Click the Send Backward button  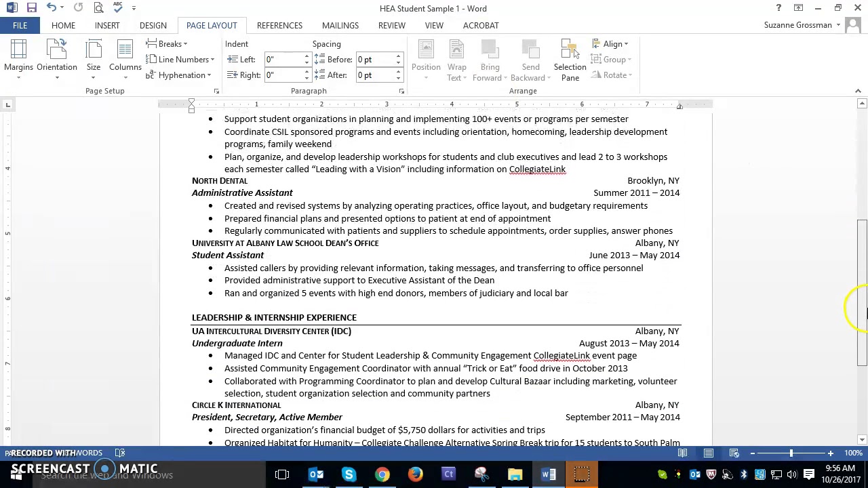[x=530, y=60]
